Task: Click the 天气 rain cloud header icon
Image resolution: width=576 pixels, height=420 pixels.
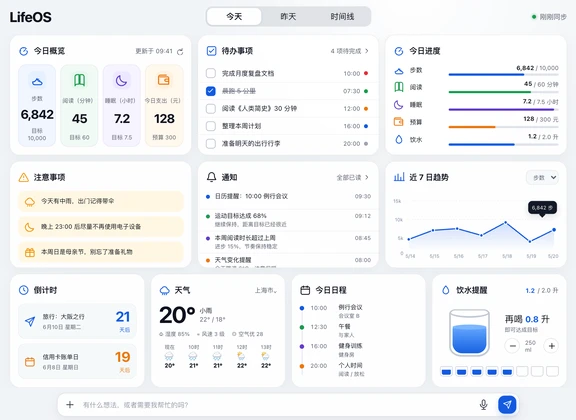Action: (x=165, y=290)
